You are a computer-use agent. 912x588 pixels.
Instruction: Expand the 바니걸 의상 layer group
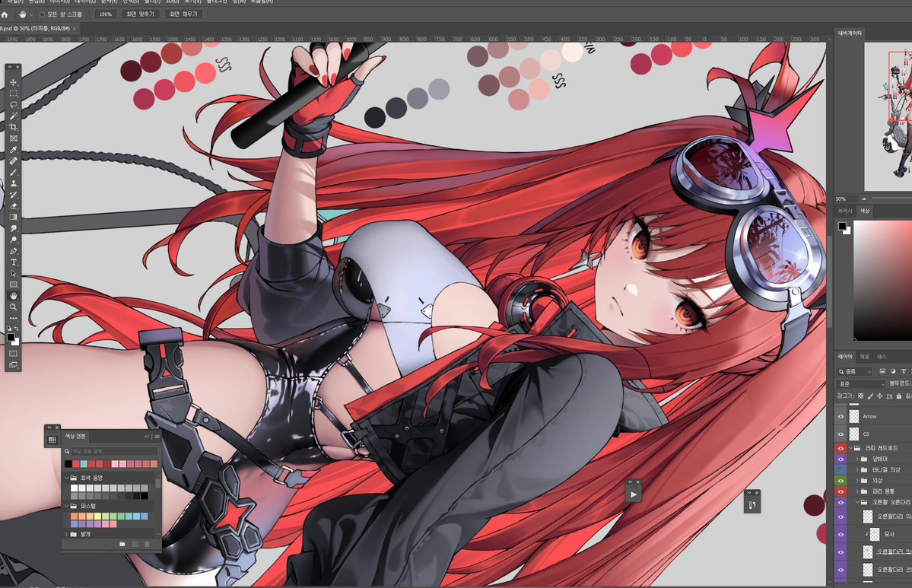pos(856,469)
